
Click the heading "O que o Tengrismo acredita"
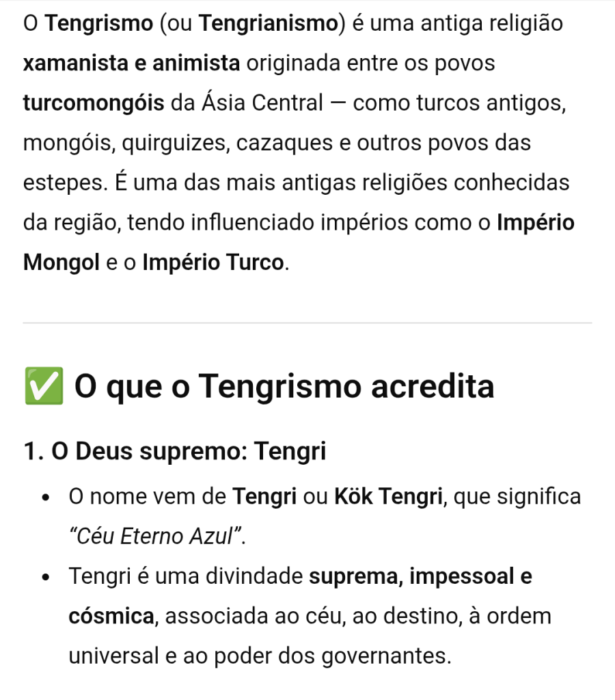tap(284, 387)
